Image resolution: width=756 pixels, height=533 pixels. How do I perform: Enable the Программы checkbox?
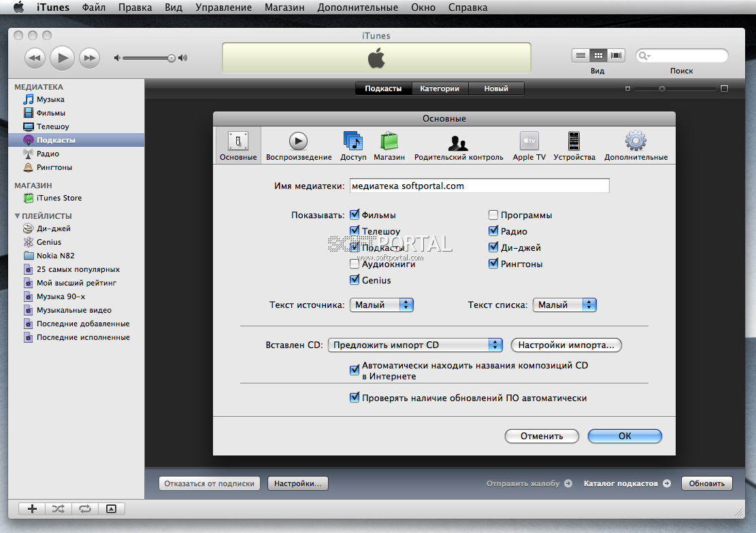[x=493, y=215]
